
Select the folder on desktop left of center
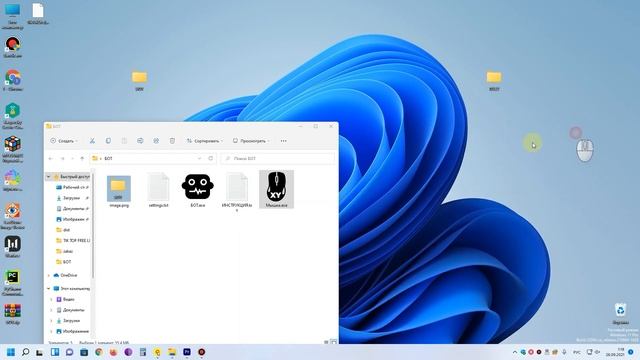139,80
